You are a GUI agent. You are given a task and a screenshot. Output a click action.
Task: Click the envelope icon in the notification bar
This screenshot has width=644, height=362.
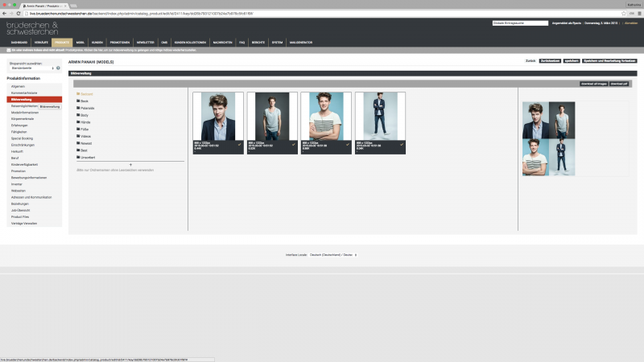pos(9,50)
